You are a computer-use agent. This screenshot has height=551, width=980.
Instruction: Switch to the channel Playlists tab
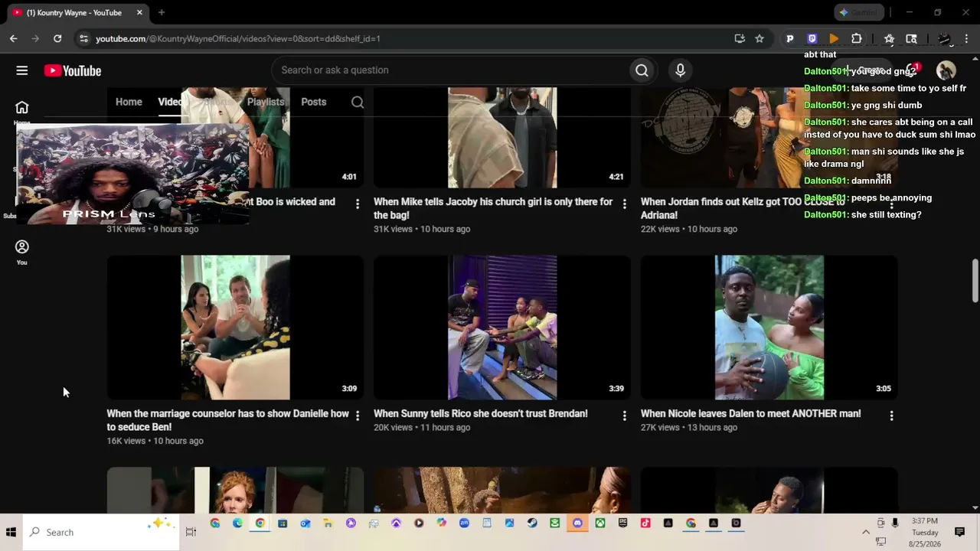coord(266,102)
